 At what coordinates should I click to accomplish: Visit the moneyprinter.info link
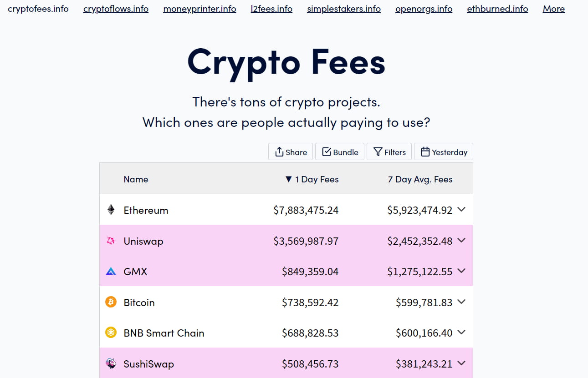(x=199, y=9)
